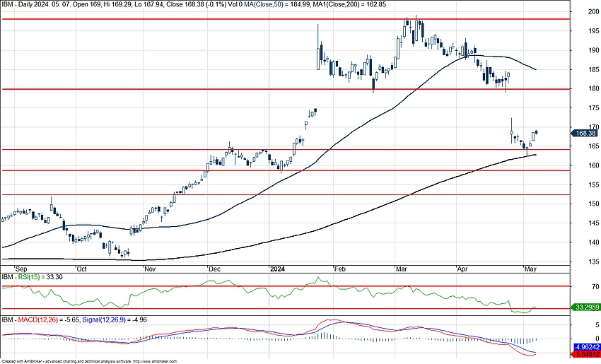Image resolution: width=601 pixels, height=364 pixels.
Task: Click the 195 price axis label
Action: click(594, 31)
